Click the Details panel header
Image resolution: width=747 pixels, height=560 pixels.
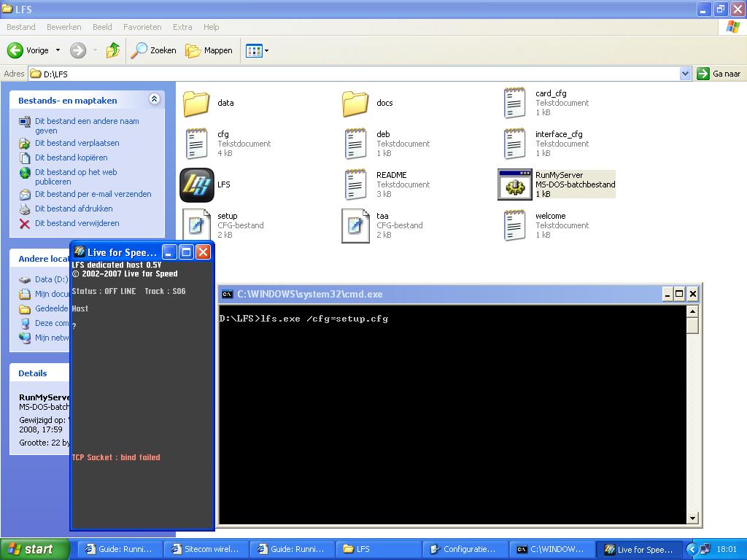coord(40,373)
